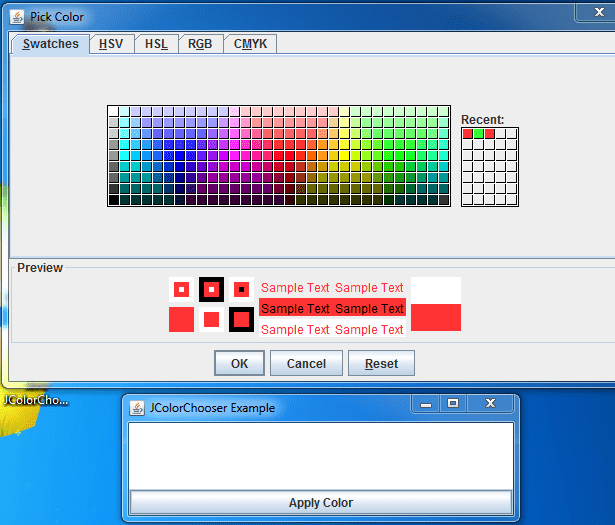Select the HSL tab
615x525 pixels.
pos(156,44)
